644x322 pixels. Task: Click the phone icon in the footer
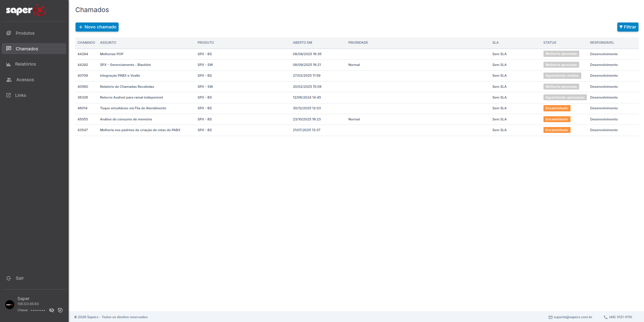606,317
